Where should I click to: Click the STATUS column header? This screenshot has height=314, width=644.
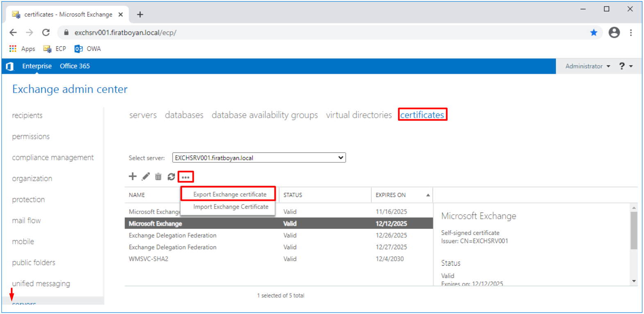point(293,195)
